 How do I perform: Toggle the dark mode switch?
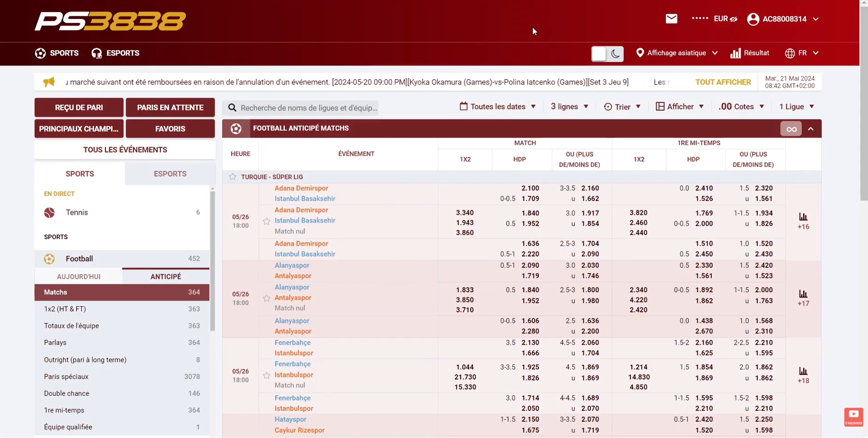point(607,54)
